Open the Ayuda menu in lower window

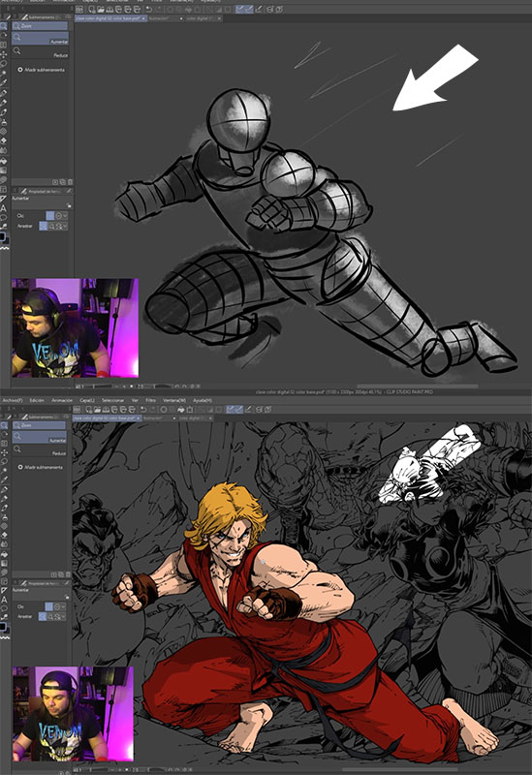pos(203,400)
